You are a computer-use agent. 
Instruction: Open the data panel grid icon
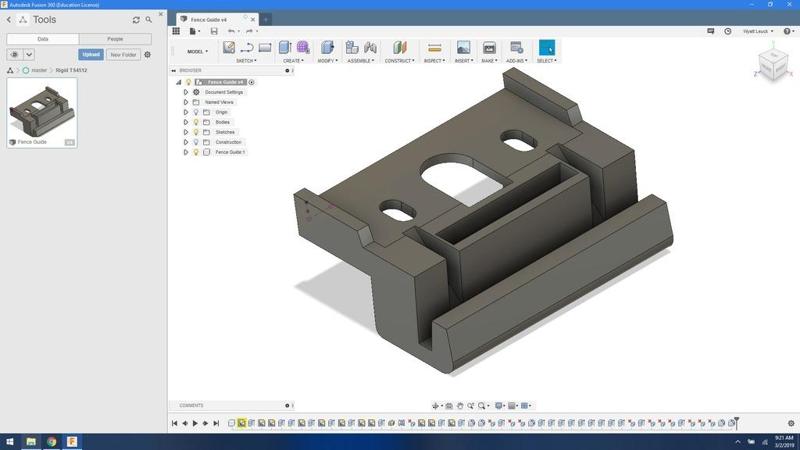click(x=176, y=31)
